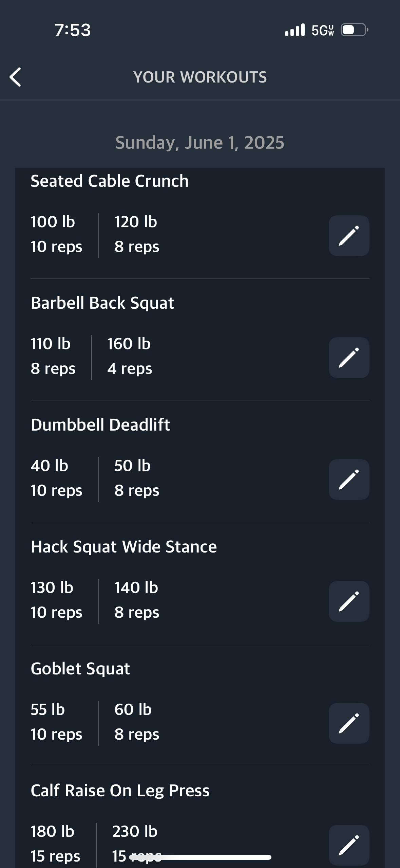This screenshot has width=400, height=868.
Task: Tap the battery indicator in status bar
Action: point(355,30)
